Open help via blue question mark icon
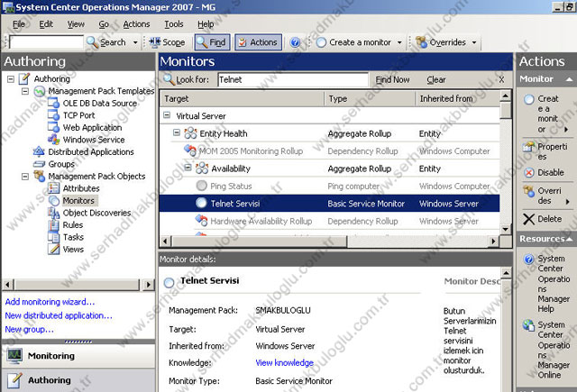 point(295,42)
